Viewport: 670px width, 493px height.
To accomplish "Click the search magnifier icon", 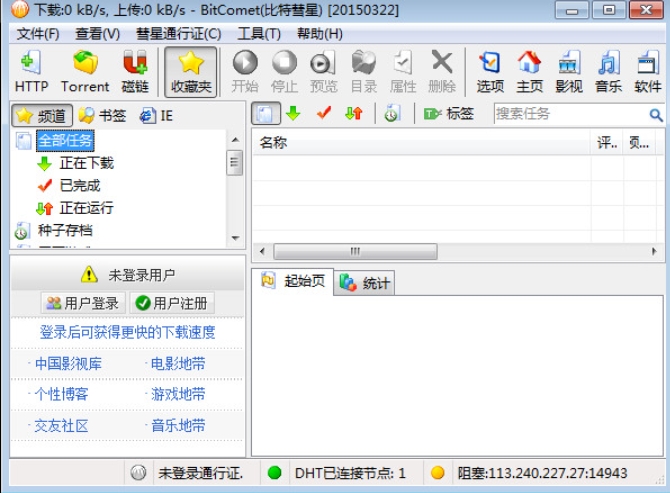I will click(656, 114).
